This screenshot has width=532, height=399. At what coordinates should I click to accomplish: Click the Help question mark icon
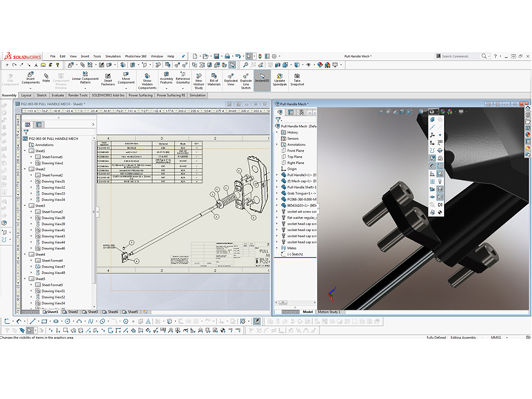point(495,56)
